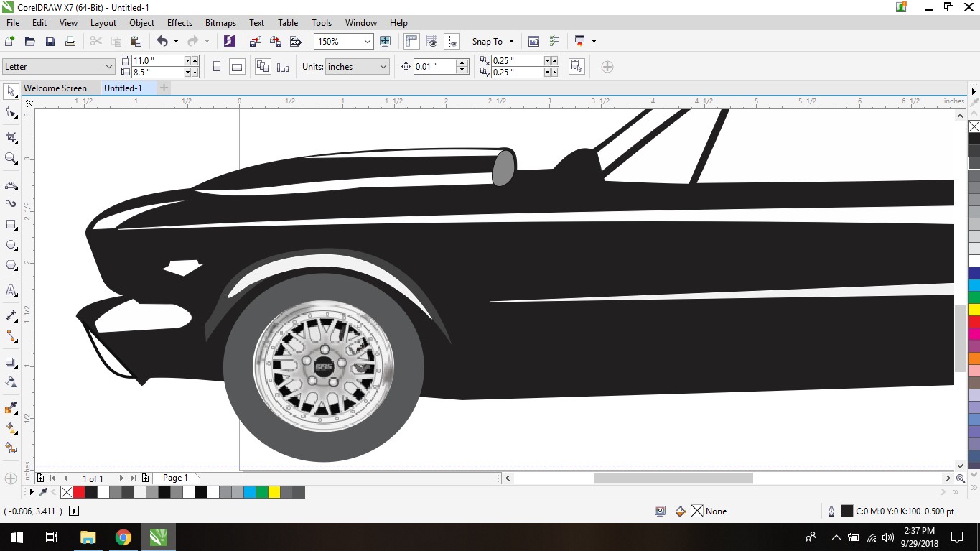Screen dimensions: 980x551
Task: Choose the Rectangle tool
Action: [11, 225]
